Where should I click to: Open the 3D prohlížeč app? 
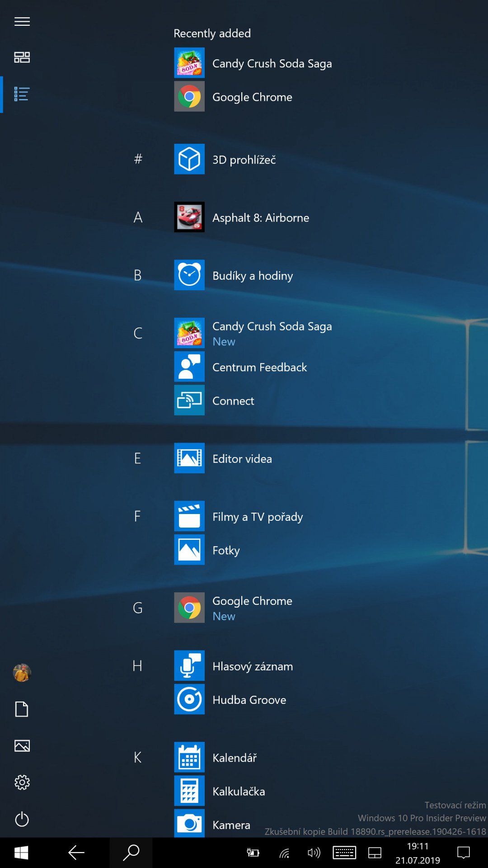coord(225,159)
